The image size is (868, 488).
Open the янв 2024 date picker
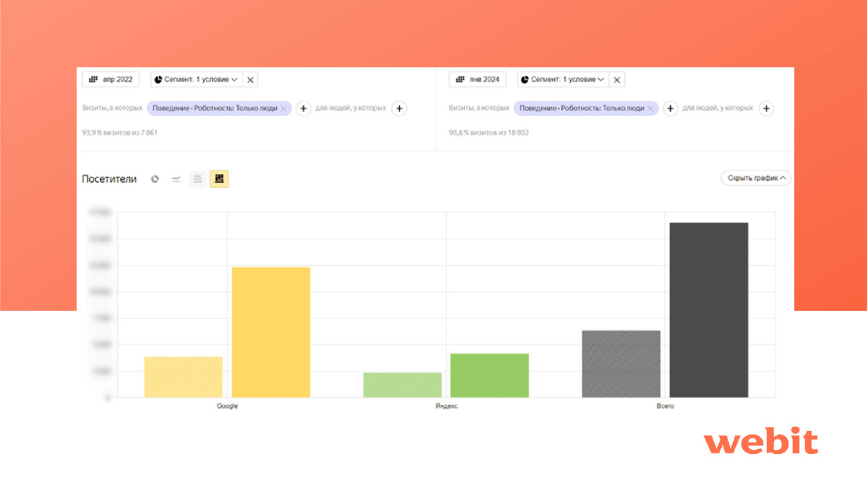coord(477,80)
